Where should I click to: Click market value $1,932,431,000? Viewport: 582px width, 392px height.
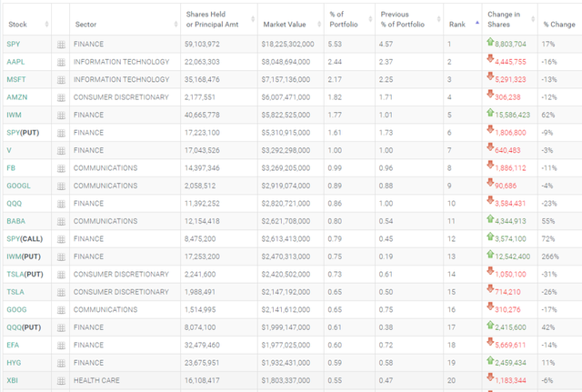click(286, 363)
